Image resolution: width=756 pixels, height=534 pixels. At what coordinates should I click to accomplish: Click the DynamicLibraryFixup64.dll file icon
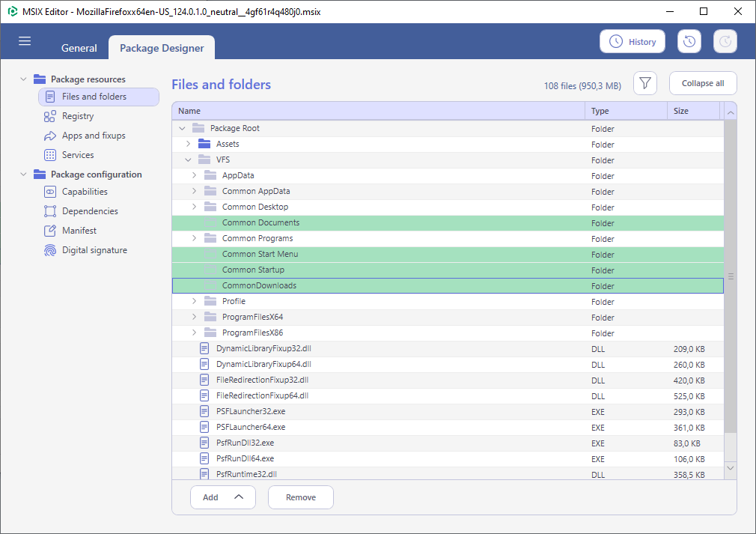204,364
